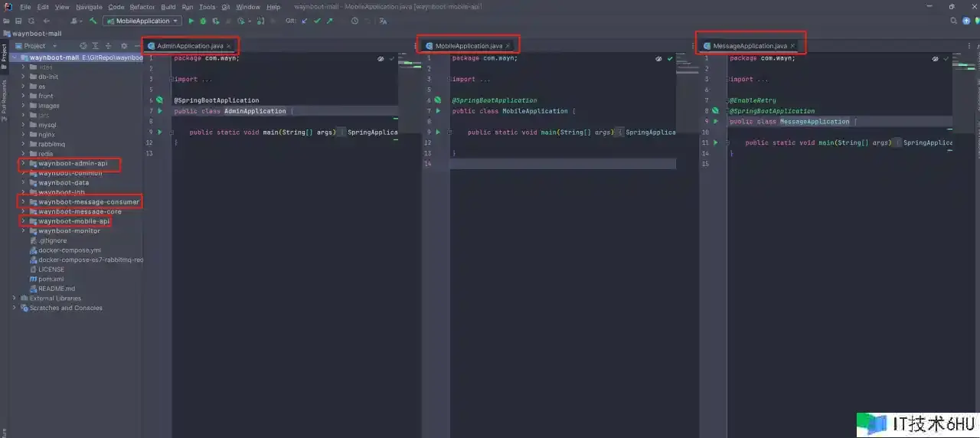
Task: Expand the waynboot-data module
Action: (x=23, y=183)
